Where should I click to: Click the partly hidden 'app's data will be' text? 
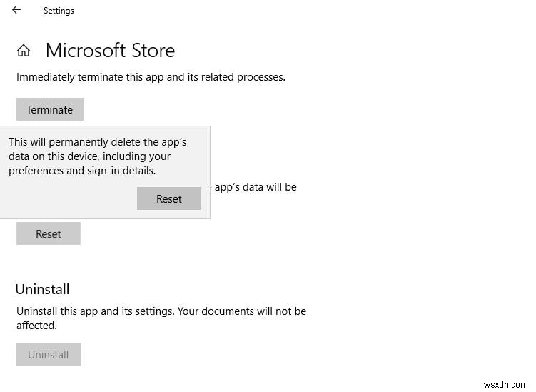tap(253, 188)
